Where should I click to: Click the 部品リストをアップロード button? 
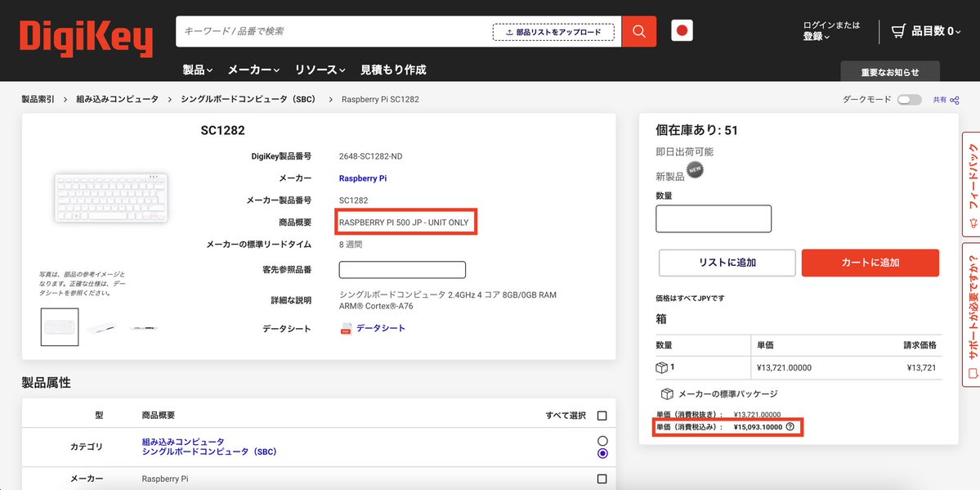[553, 32]
